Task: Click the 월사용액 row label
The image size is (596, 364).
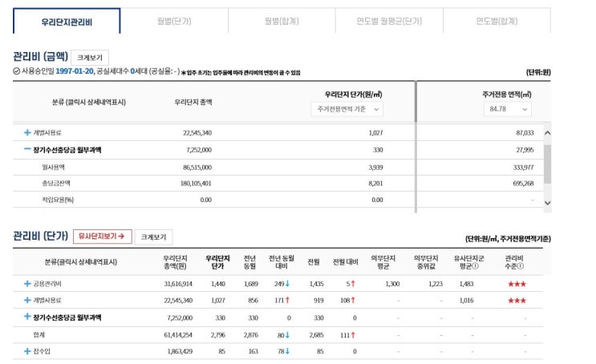Action: 53,168
